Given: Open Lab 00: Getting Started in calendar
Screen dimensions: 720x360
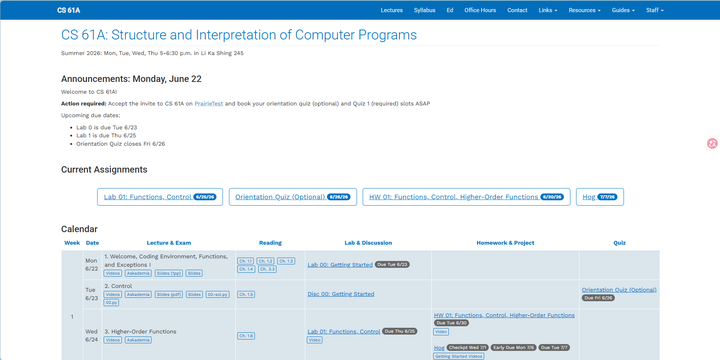Looking at the screenshot, I should 340,265.
